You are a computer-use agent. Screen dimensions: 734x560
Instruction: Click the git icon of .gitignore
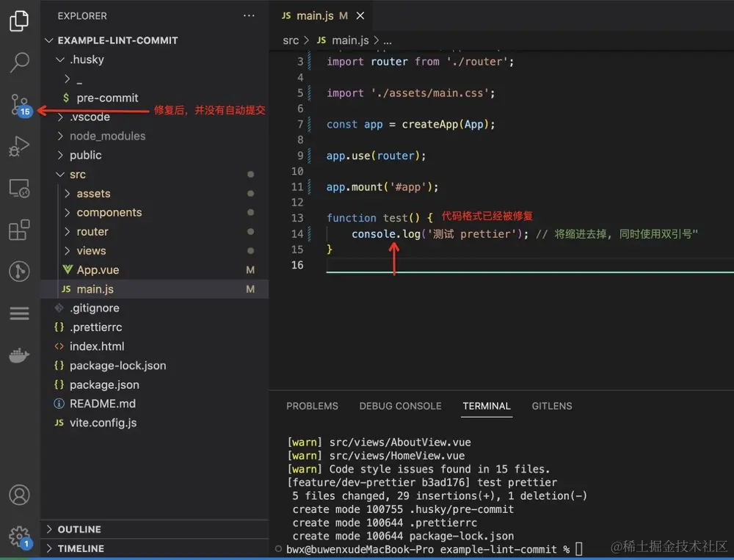[59, 308]
